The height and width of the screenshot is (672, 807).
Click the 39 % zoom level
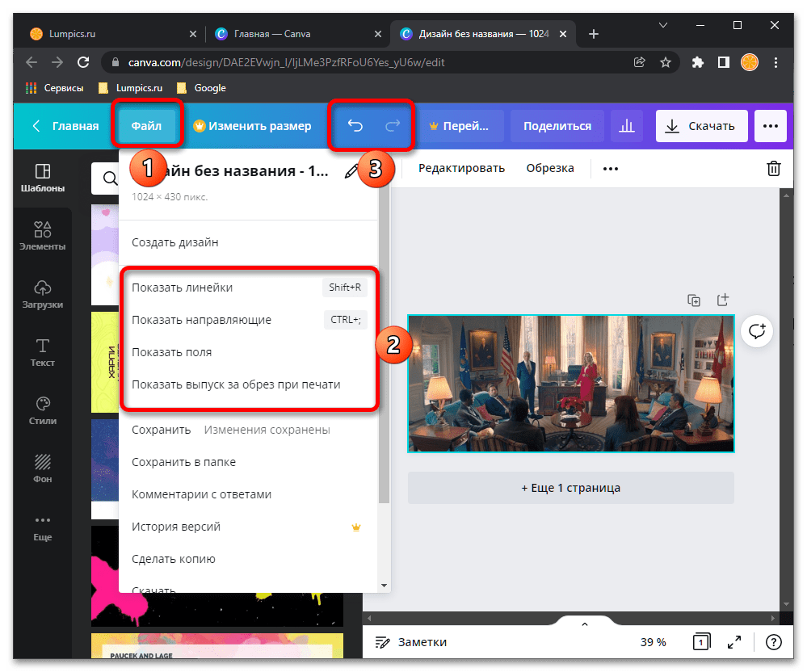point(654,642)
